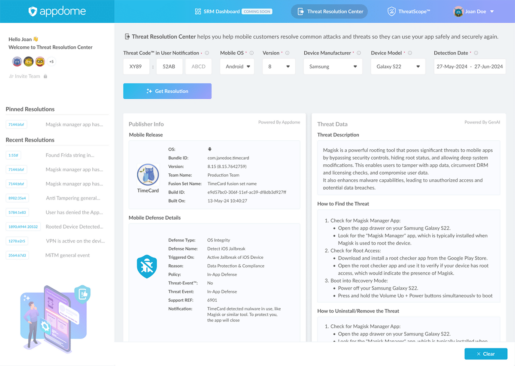515x366 pixels.
Task: Click the Get Resolution button
Action: (x=167, y=91)
